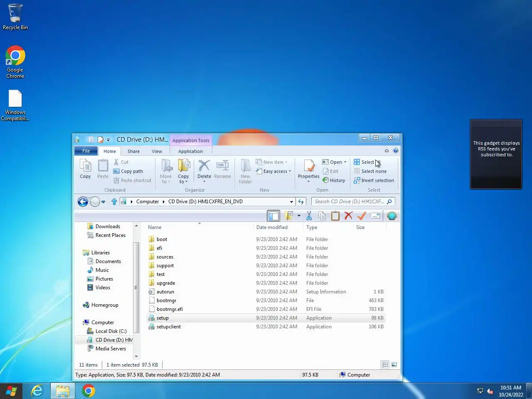Click the orange checkmark toolbar icon
Viewport: 532px width, 399px height.
362,216
